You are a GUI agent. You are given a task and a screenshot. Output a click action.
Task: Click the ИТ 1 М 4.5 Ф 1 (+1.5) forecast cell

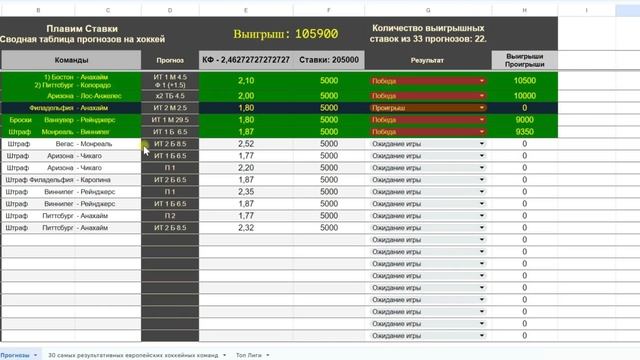pyautogui.click(x=170, y=81)
